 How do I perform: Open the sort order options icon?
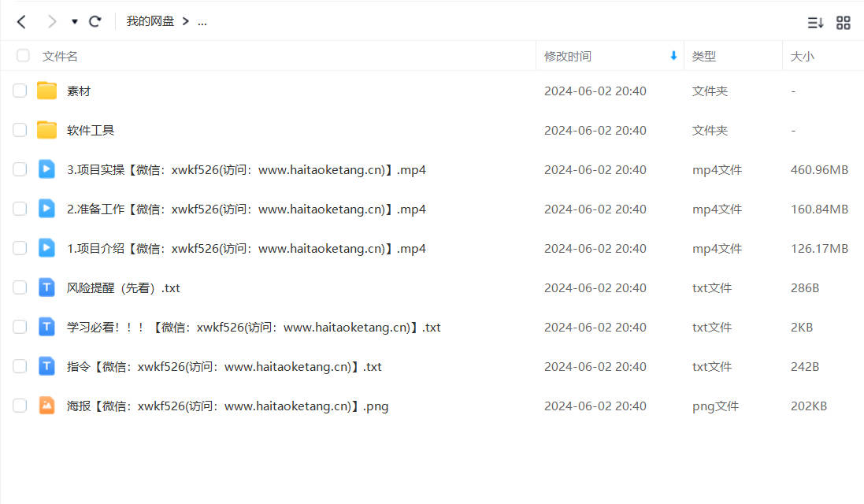(815, 23)
